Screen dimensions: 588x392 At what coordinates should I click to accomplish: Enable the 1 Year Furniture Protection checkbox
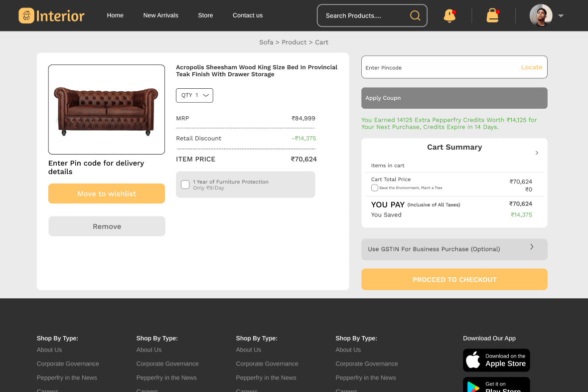point(185,184)
